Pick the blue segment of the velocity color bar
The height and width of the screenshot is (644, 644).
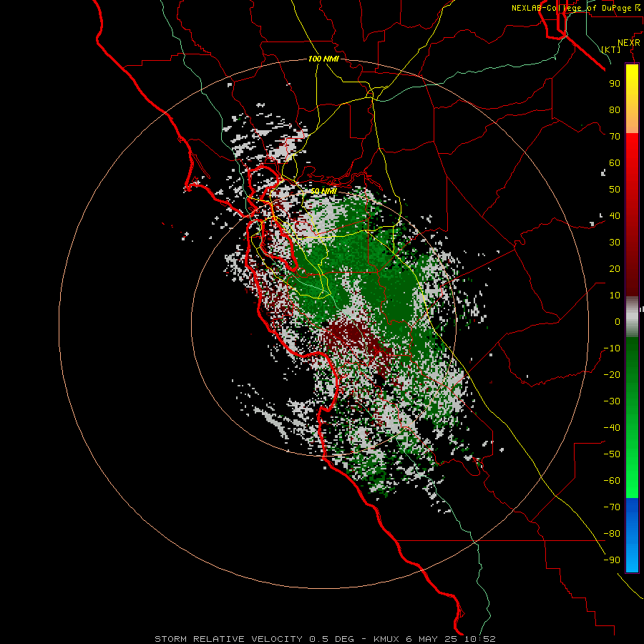(632, 535)
